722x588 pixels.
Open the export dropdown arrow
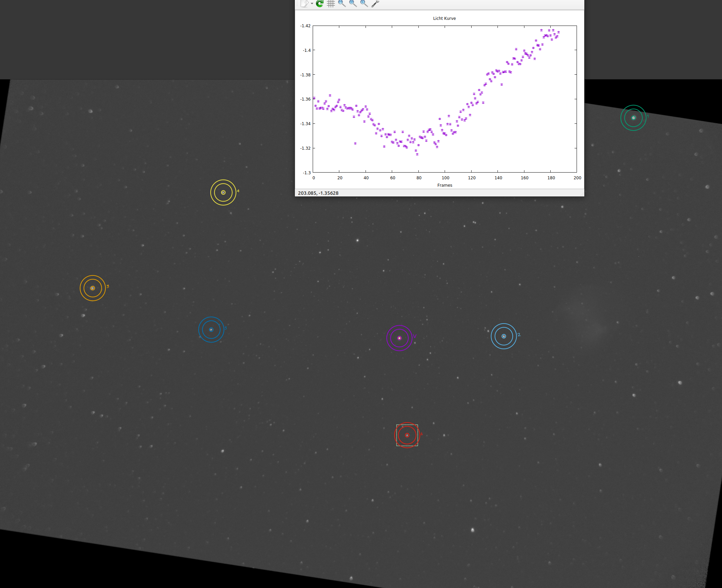(312, 4)
